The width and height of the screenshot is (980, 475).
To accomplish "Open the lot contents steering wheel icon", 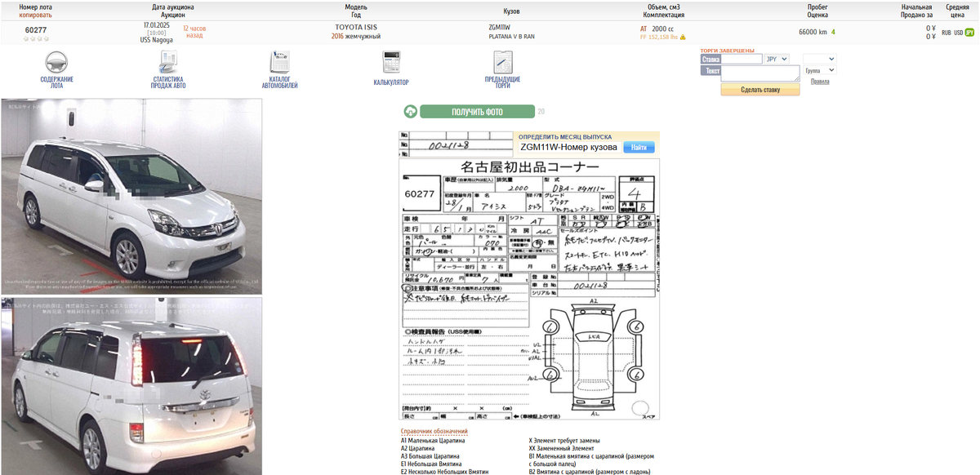I will (56, 63).
